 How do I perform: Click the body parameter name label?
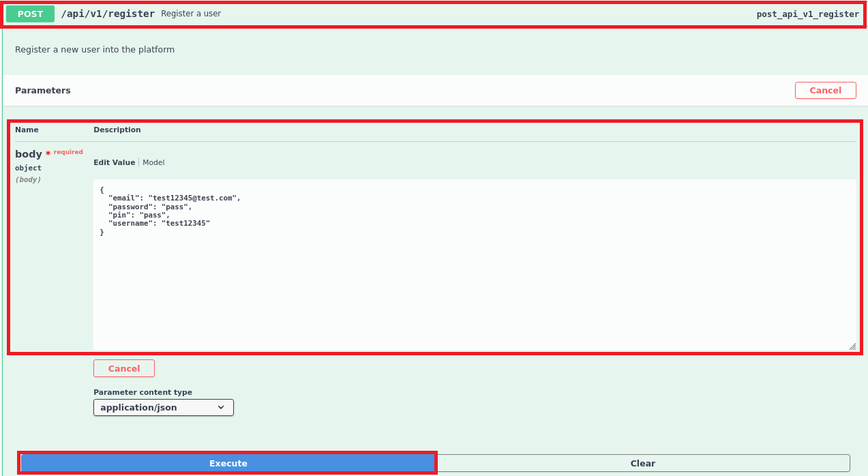click(x=29, y=154)
